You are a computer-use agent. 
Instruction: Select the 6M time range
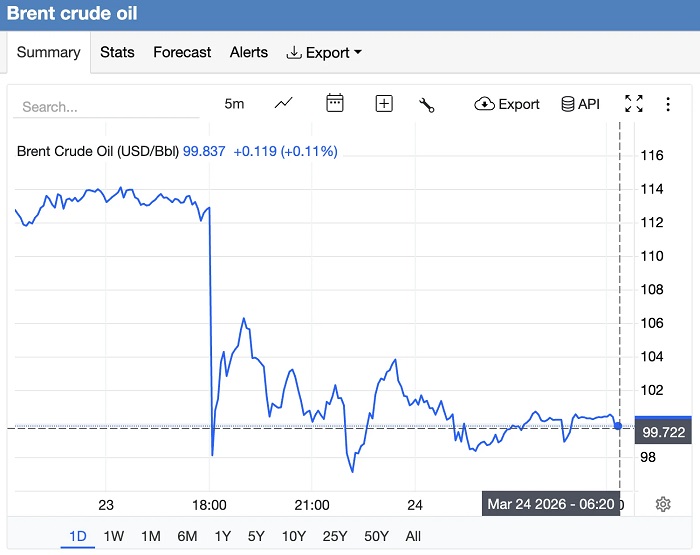click(186, 536)
